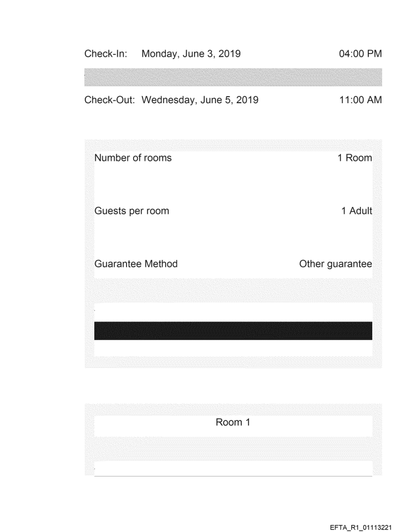Select the 1 Room value
Image resolution: width=405 pixels, height=532 pixels.
coord(355,158)
